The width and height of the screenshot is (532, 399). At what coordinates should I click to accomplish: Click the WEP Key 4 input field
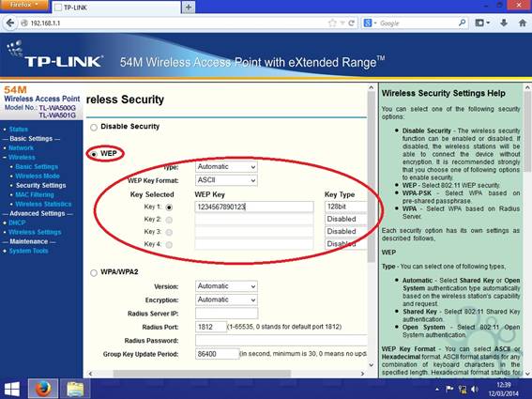click(254, 244)
